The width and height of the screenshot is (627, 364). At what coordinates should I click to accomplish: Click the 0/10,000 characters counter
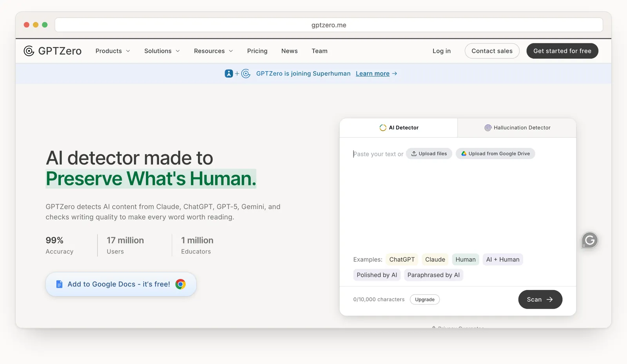point(379,299)
